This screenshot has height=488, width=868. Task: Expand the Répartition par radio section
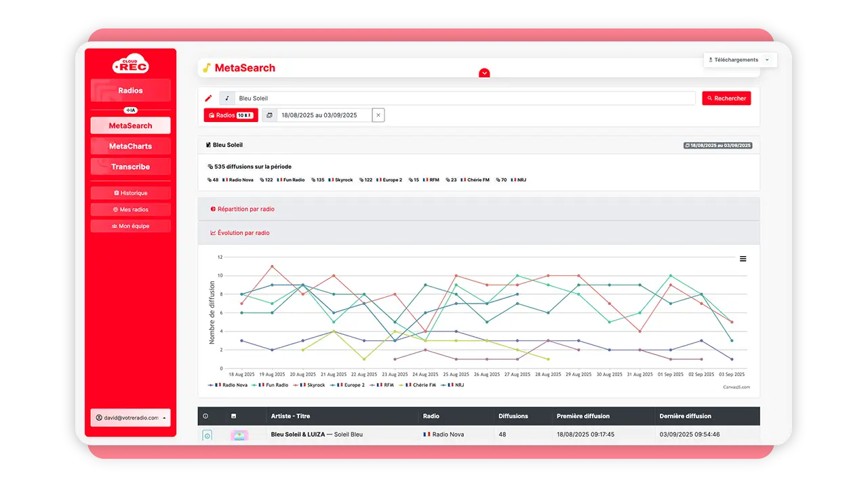tap(246, 209)
